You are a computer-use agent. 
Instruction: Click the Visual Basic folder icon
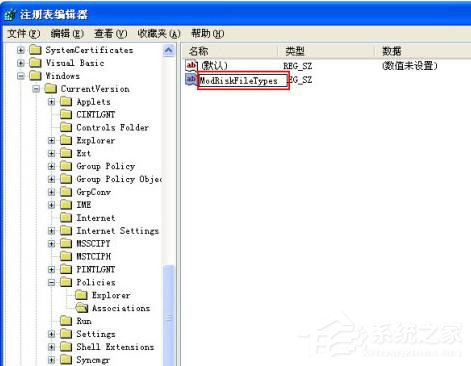click(x=35, y=63)
